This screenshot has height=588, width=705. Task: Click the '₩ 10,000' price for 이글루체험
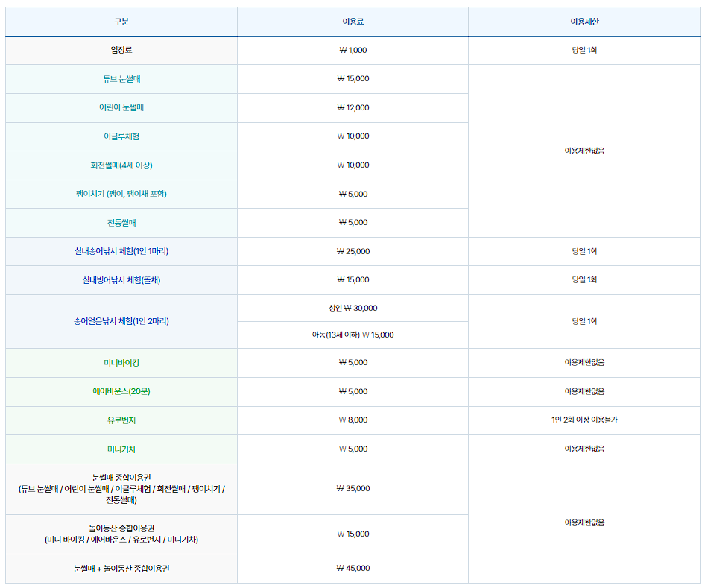point(353,136)
